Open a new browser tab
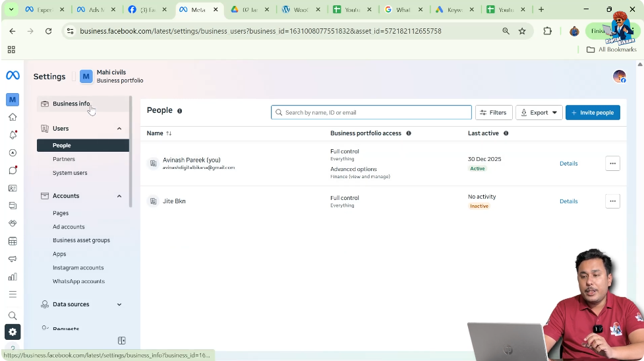The width and height of the screenshot is (644, 361). (541, 9)
